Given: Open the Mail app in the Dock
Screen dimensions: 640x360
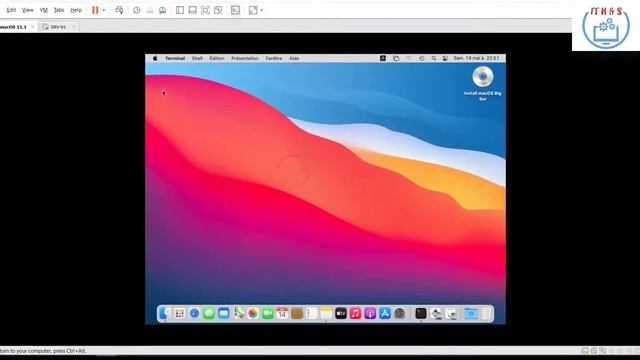Looking at the screenshot, I should click(x=224, y=313).
